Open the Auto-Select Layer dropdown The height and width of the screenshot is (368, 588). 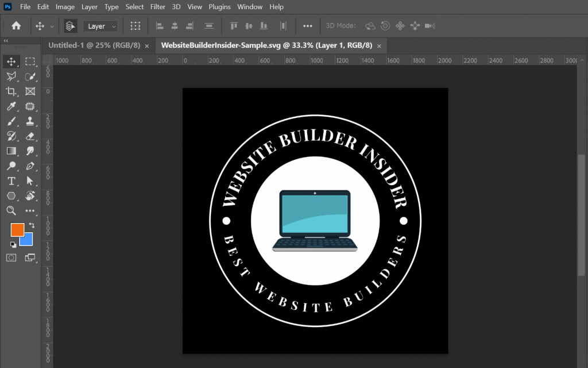point(100,26)
